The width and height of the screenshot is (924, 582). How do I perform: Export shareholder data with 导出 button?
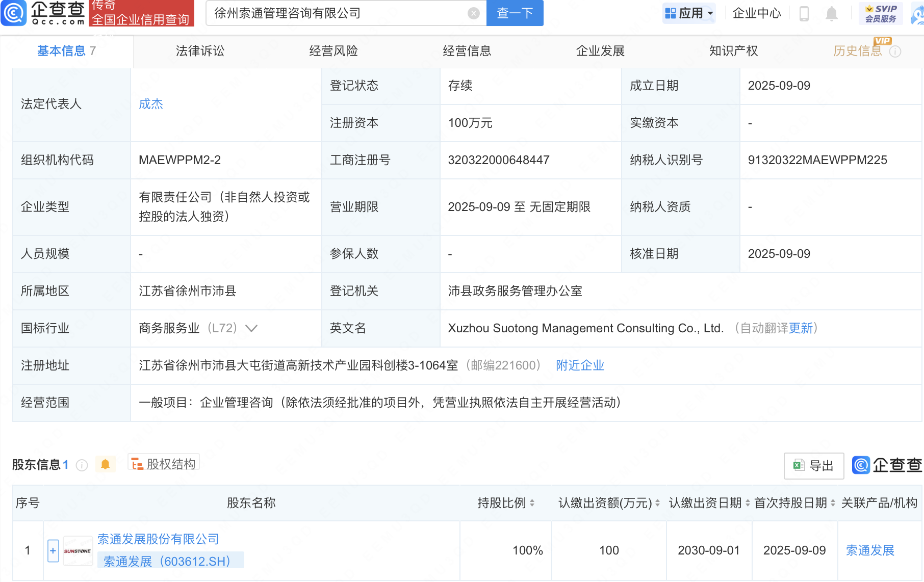[814, 466]
